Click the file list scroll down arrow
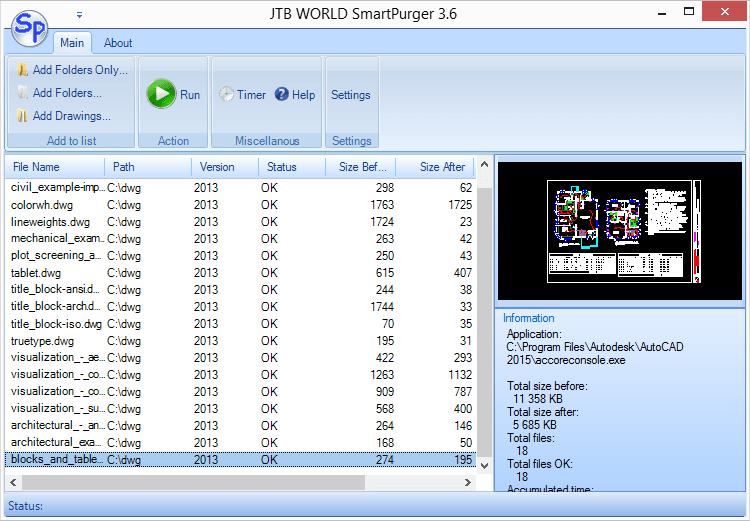 (484, 466)
